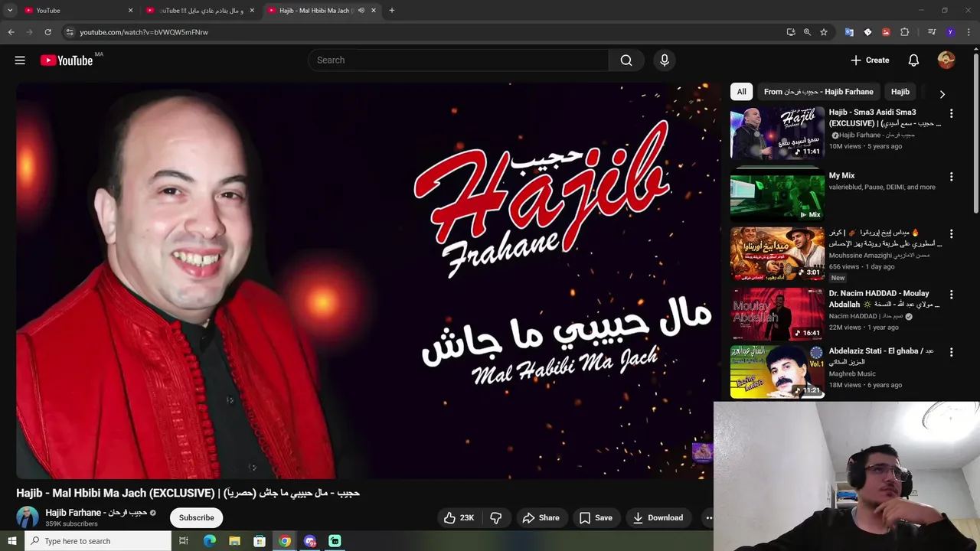The width and height of the screenshot is (980, 551).
Task: Open the 'My Mix' playlist title
Action: click(x=841, y=176)
